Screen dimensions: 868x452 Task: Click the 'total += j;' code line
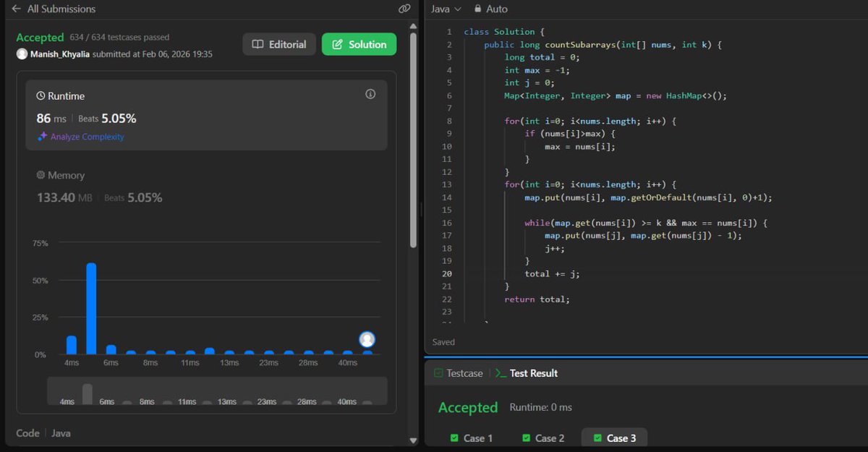[552, 273]
